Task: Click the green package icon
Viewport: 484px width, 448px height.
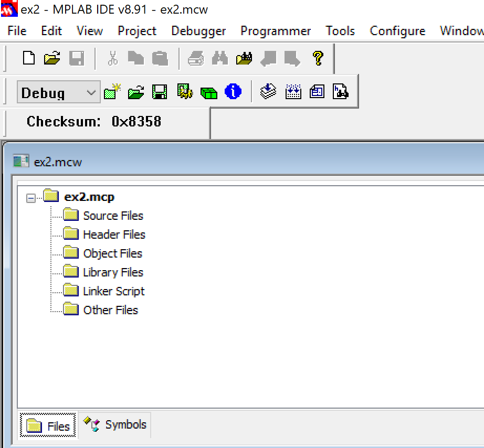Action: point(209,92)
